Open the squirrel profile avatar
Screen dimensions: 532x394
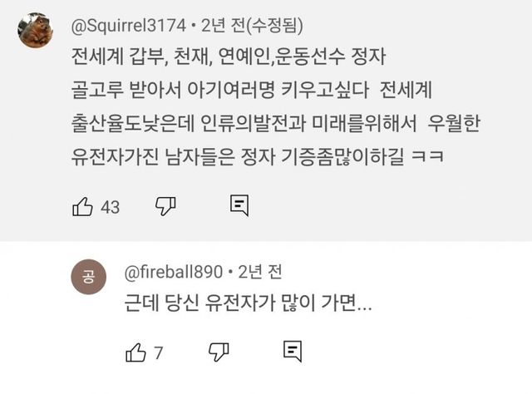point(36,31)
